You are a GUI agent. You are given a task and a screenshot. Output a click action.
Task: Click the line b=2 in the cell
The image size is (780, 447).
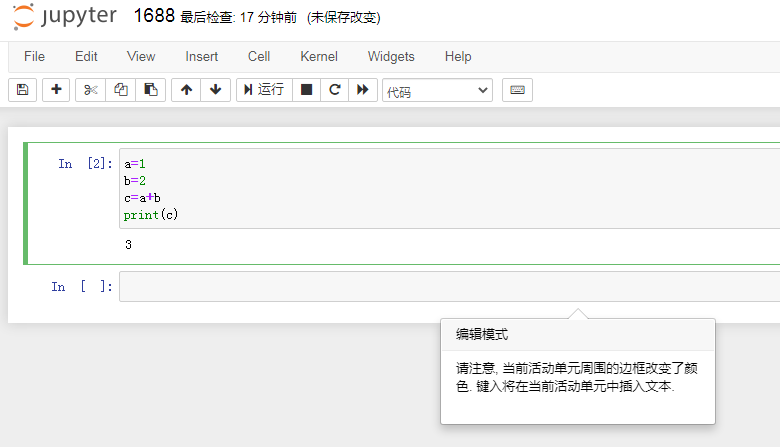(x=135, y=180)
